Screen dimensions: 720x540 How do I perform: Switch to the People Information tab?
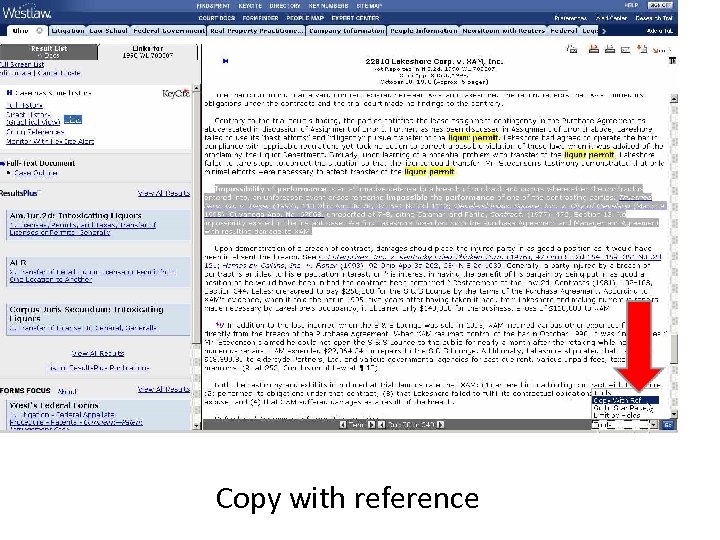423,31
